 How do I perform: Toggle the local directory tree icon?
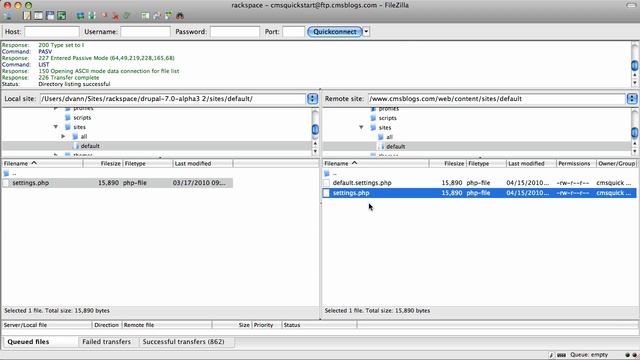38,16
